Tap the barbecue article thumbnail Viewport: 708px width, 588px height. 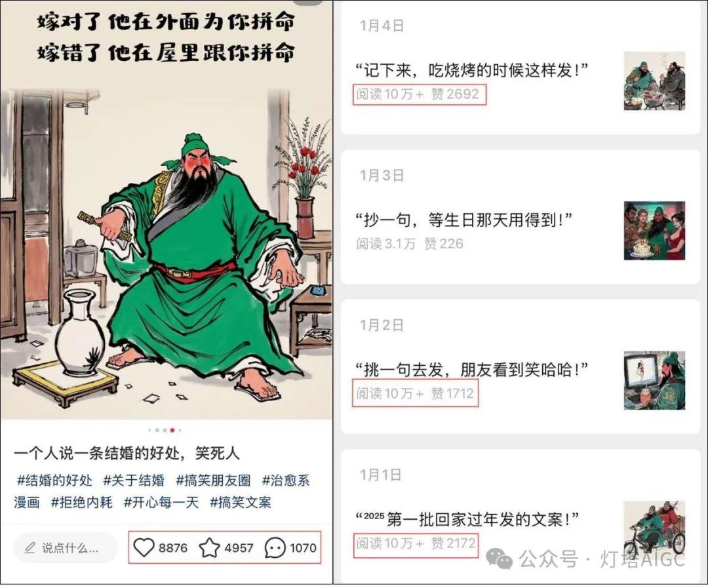coord(654,81)
